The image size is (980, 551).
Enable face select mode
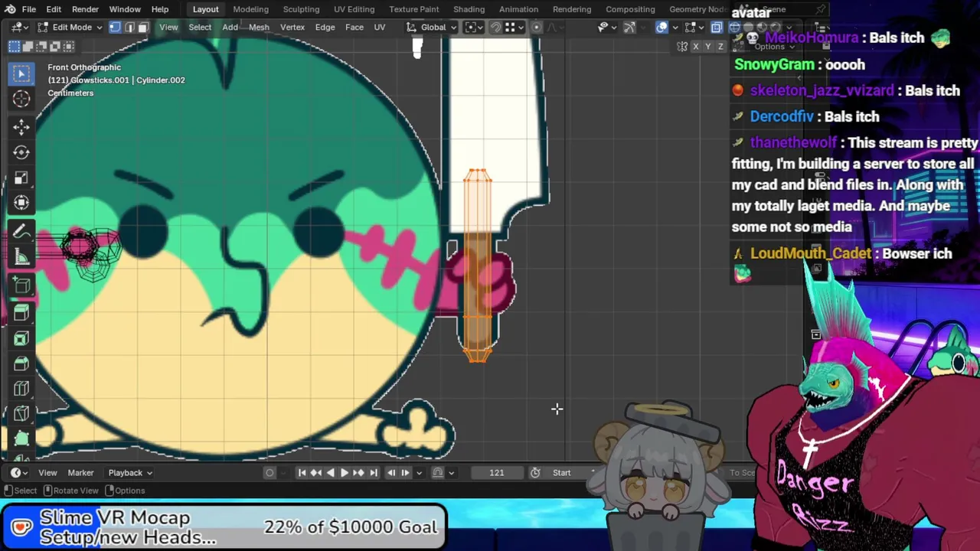click(142, 28)
